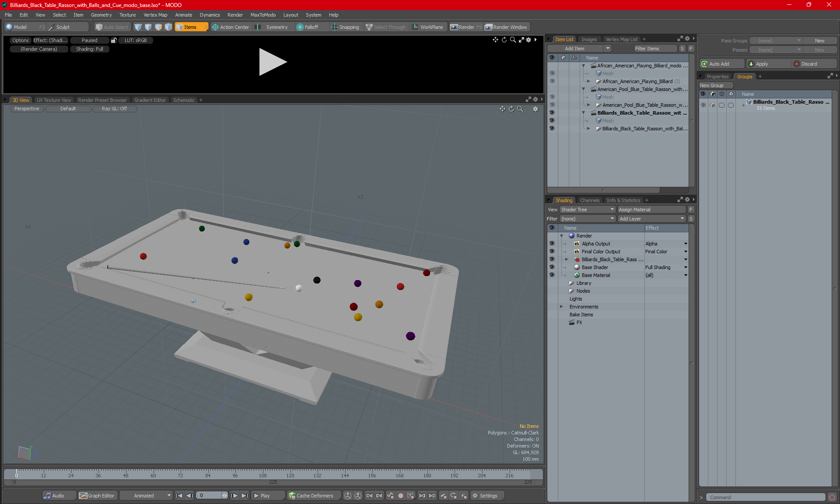
Task: Go to first frame in transport
Action: (179, 496)
